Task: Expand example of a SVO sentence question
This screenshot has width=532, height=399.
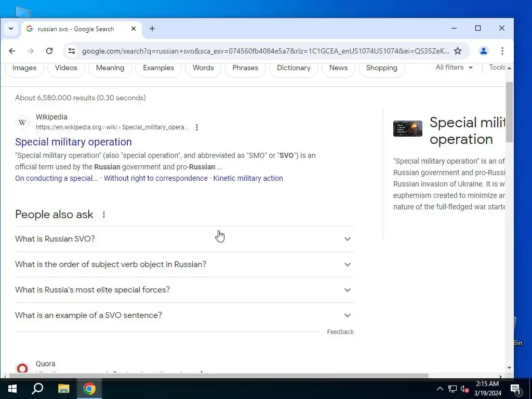Action: pyautogui.click(x=184, y=315)
